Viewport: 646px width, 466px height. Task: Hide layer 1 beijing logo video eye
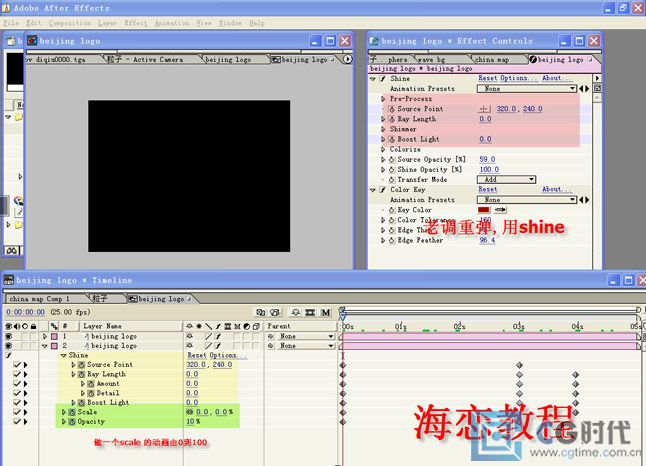click(8, 336)
